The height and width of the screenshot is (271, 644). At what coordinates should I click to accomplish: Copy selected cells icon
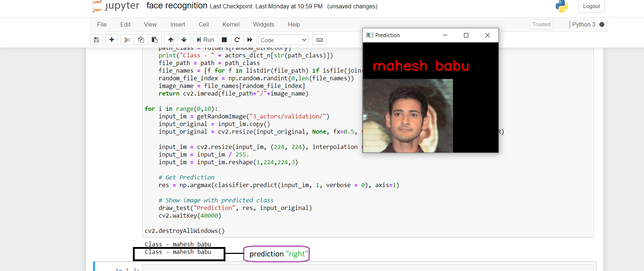click(x=141, y=40)
